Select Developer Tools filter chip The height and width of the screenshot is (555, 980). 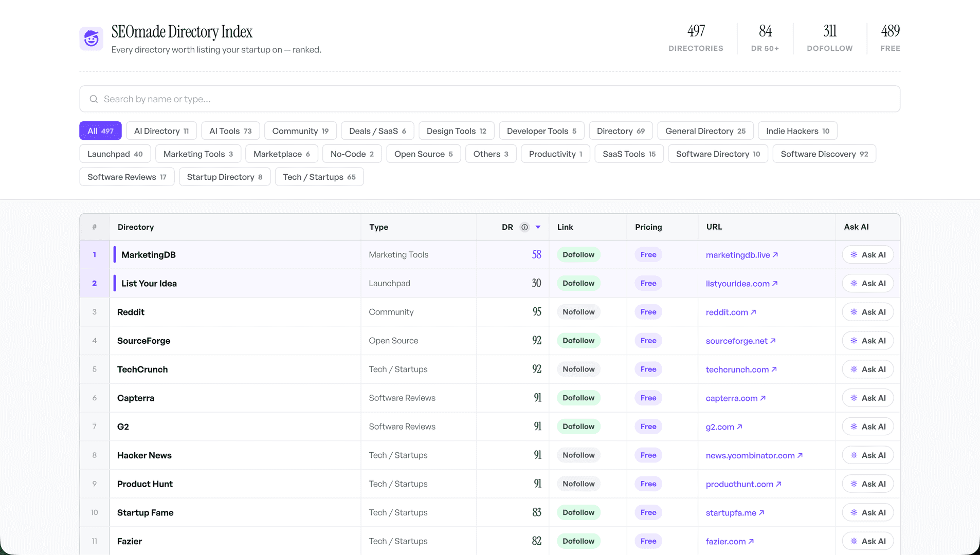(x=541, y=131)
